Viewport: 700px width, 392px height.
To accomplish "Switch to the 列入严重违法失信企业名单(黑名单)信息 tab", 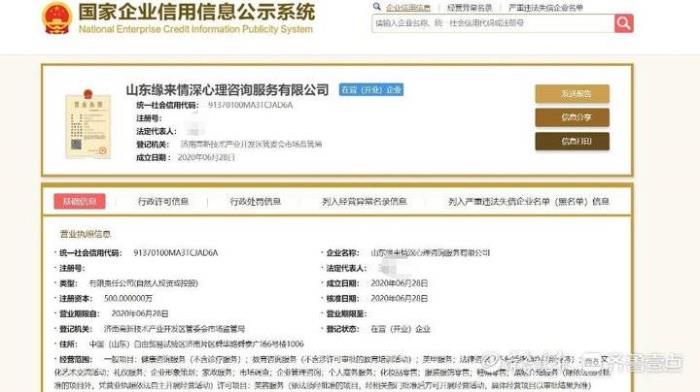I will coord(529,202).
